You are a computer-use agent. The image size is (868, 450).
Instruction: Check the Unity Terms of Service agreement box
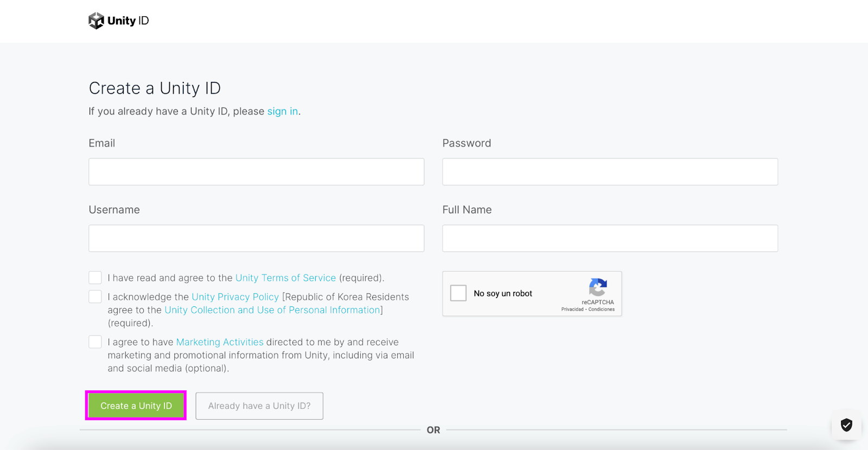click(x=95, y=278)
